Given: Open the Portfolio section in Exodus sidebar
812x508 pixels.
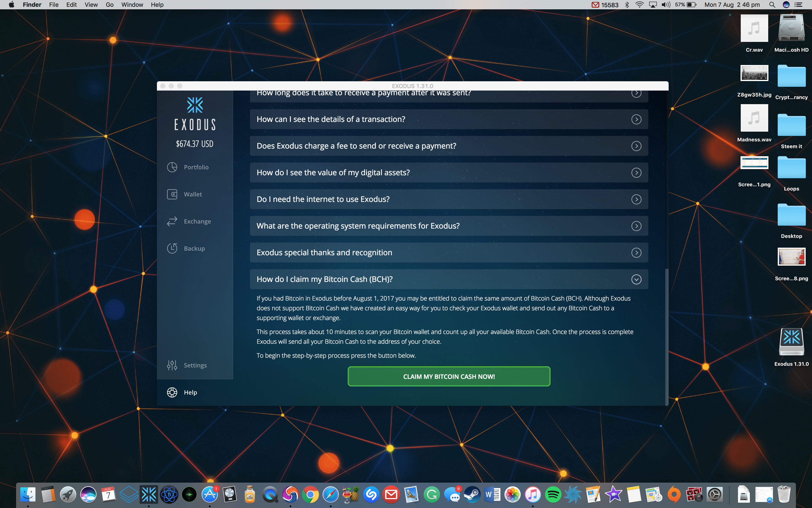Looking at the screenshot, I should pos(188,167).
